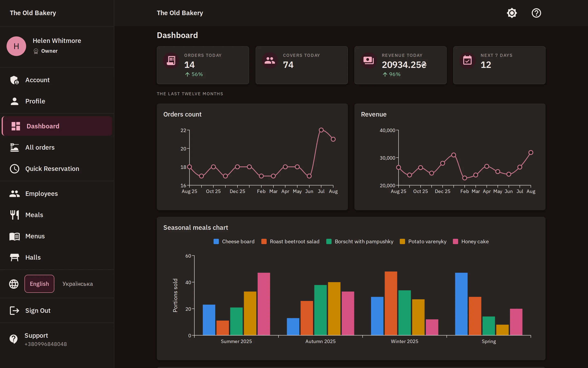
Task: Click the Cheese board blue legend swatch
Action: tap(216, 241)
